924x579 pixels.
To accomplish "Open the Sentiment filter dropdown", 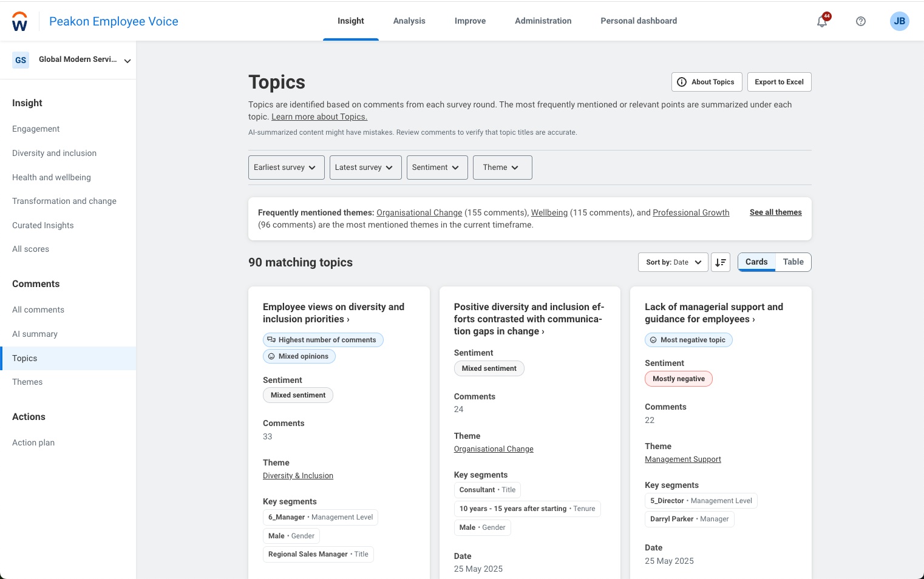I will [437, 168].
